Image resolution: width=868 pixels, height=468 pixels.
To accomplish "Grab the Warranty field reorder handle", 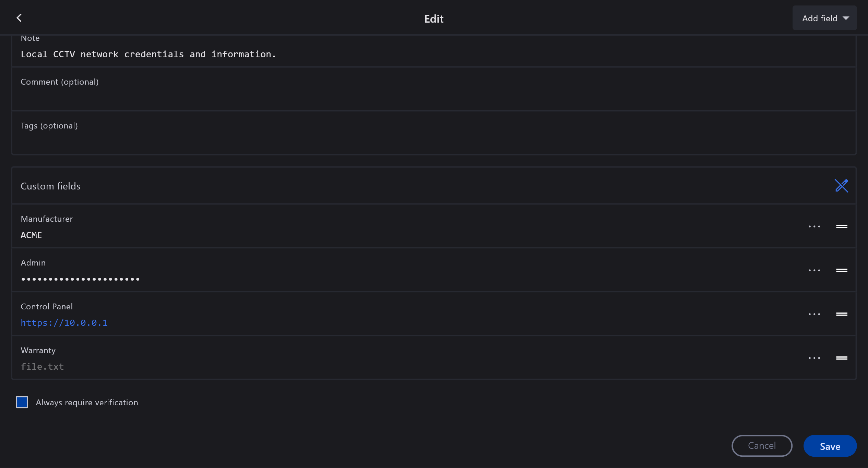I will 842,358.
